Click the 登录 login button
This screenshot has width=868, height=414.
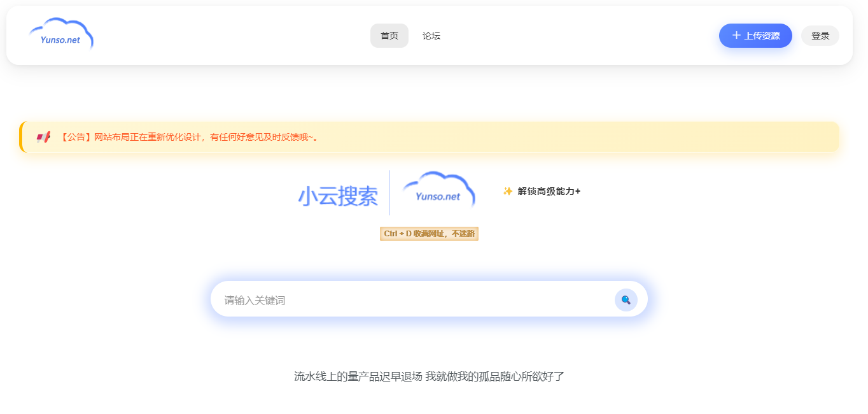pos(820,36)
